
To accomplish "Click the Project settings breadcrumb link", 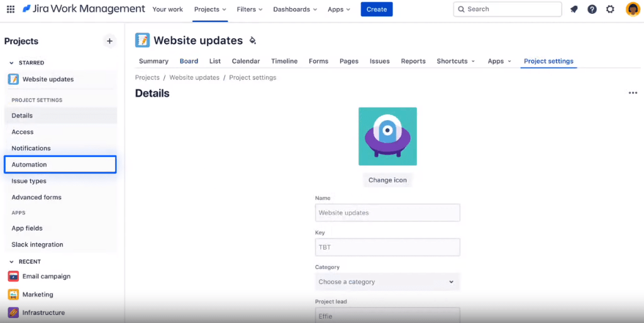I will (253, 77).
